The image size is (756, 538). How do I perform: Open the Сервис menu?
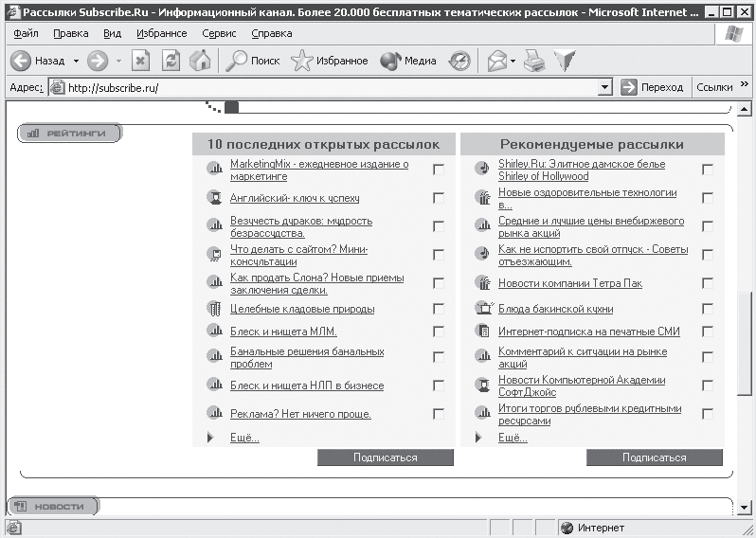pos(220,33)
